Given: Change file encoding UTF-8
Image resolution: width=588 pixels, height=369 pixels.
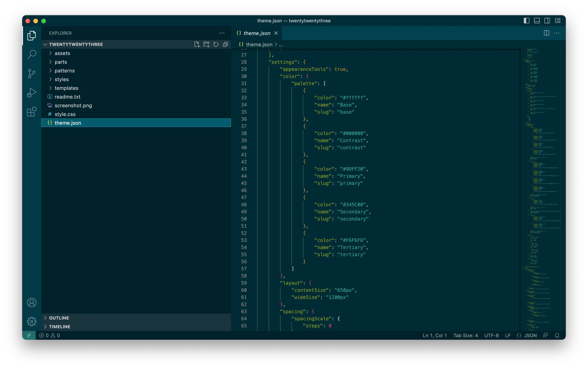Looking at the screenshot, I should [491, 335].
